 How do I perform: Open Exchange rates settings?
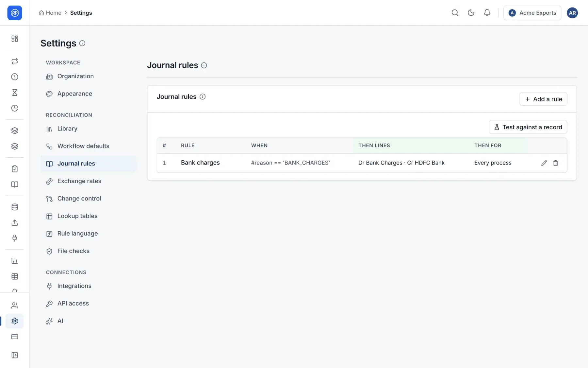coord(88,181)
